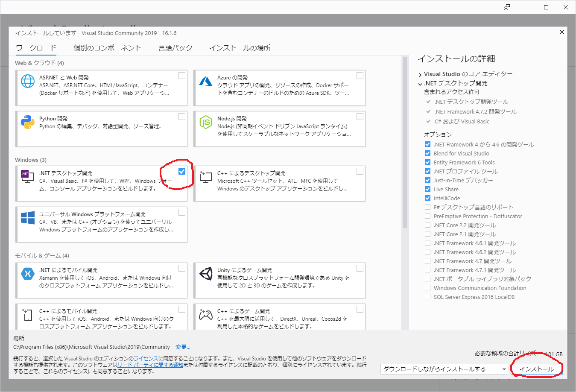Uncheck .NET Framework 4 から 4.6 の開発ツール
Screen dimensions: 576x392
pyautogui.click(x=427, y=144)
